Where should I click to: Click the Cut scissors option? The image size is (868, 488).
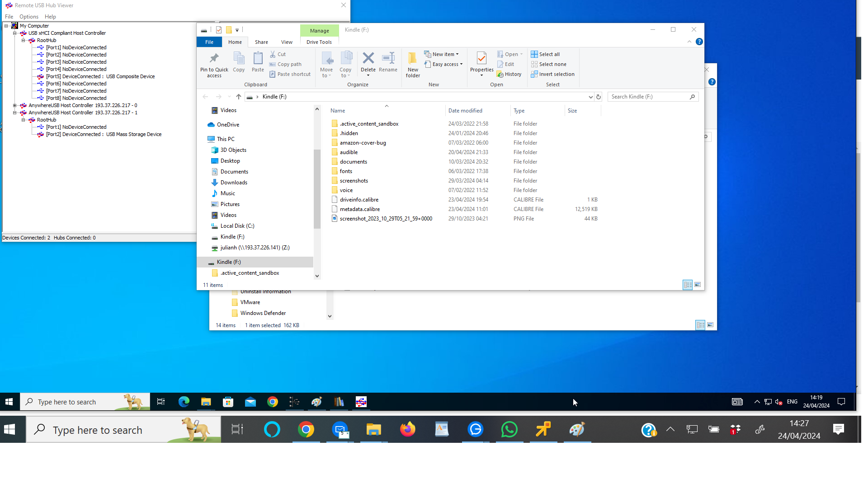click(278, 54)
